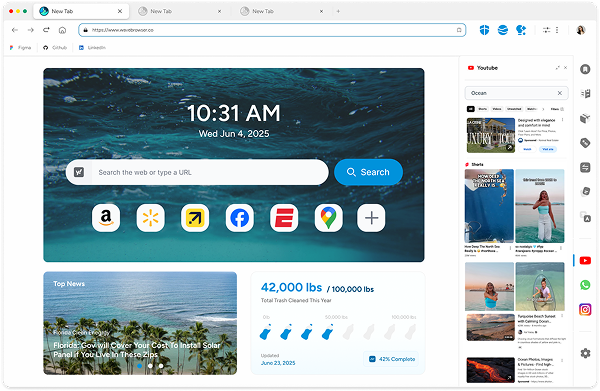Open the blue sparkle assistant icon
600x391 pixels.
pyautogui.click(x=521, y=30)
